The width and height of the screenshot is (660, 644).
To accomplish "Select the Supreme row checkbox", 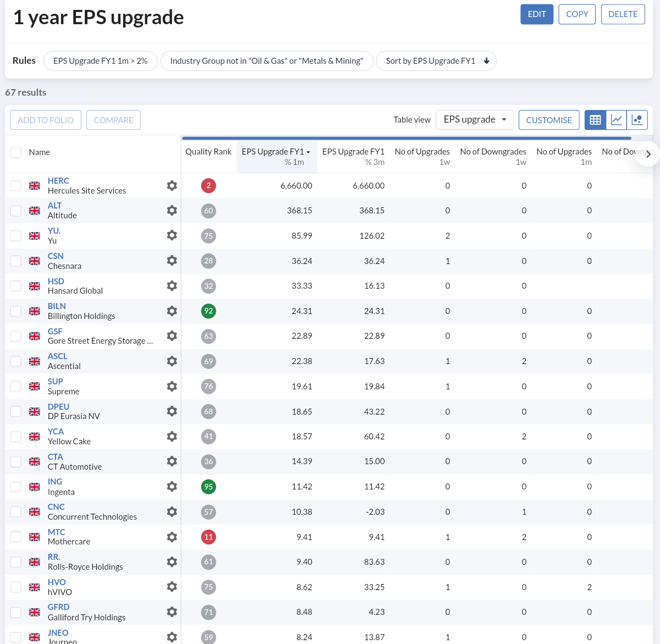I will tap(16, 387).
